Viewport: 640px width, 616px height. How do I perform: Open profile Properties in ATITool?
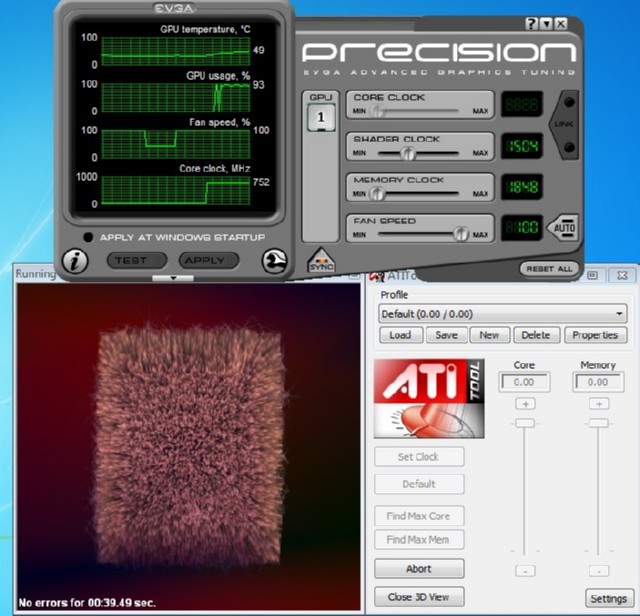pos(596,335)
